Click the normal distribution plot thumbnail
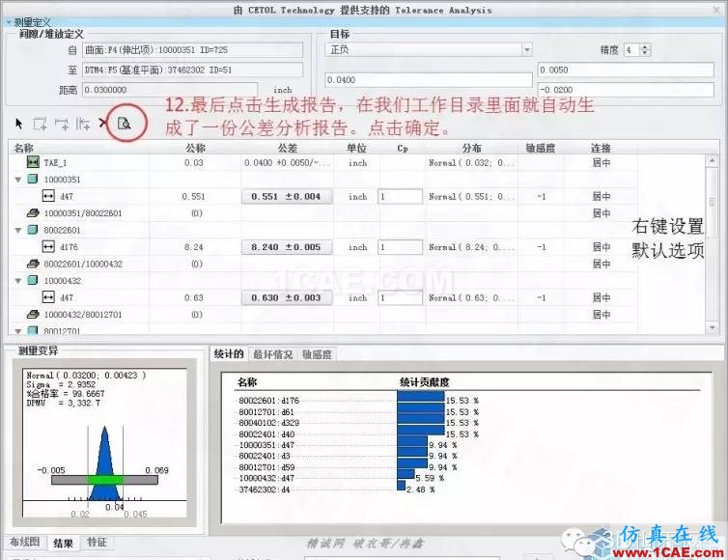The image size is (728, 560). coord(105,442)
